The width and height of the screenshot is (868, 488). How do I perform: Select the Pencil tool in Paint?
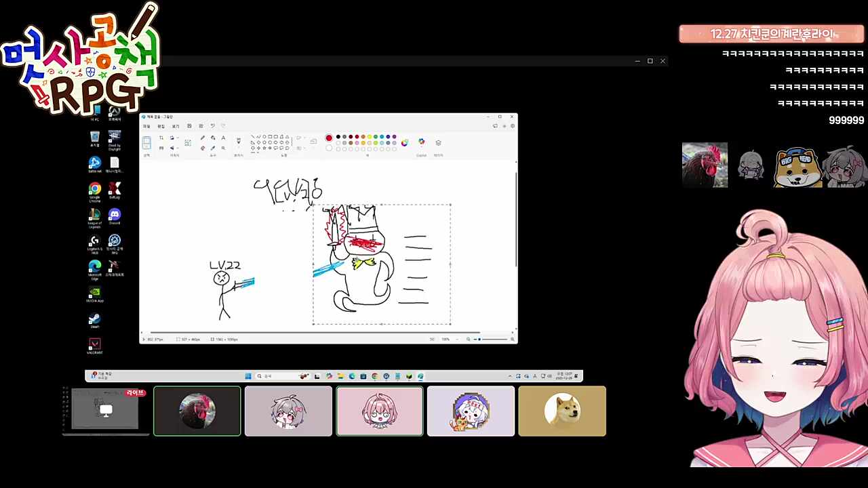(202, 138)
